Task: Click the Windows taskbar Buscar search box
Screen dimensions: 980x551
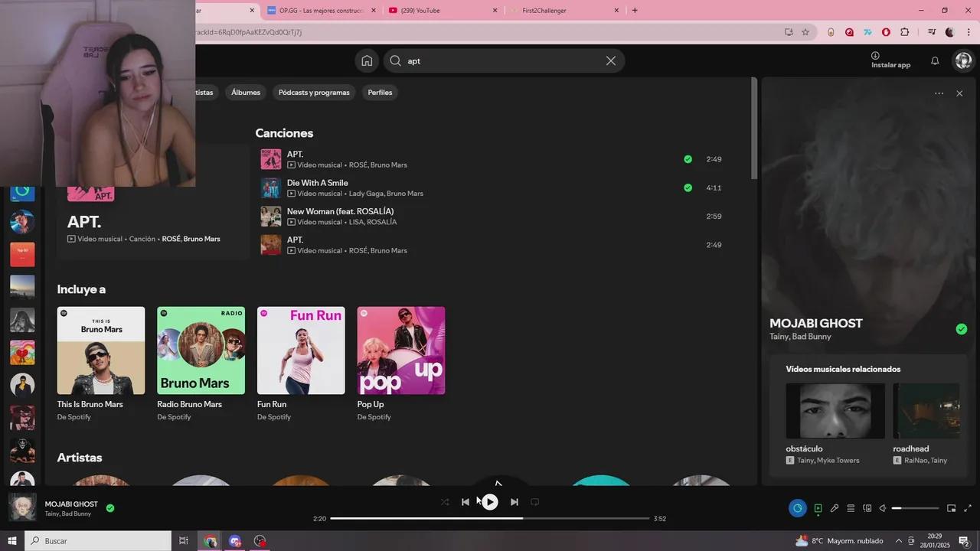Action: 98,541
